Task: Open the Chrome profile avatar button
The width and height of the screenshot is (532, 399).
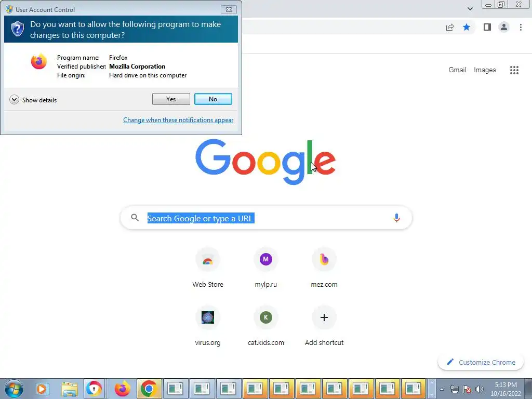Action: 504,27
